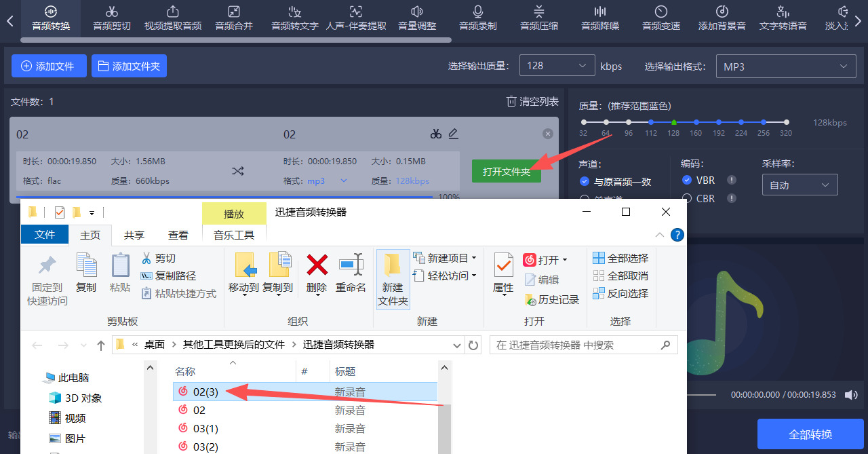Click the 剪切 cut command in Explorer
868x454 pixels.
coord(159,258)
